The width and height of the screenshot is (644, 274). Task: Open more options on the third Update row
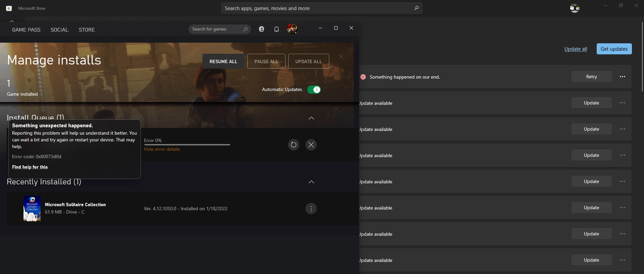(x=623, y=155)
